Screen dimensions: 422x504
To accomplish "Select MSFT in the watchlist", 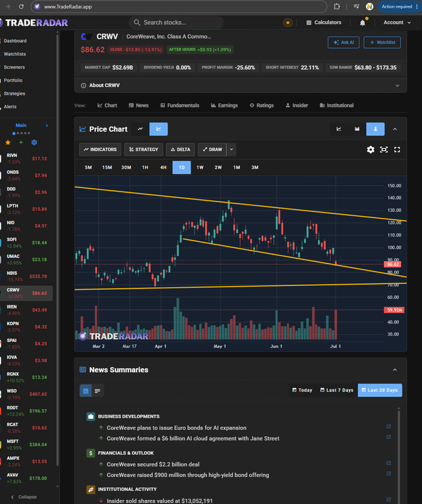I will [26, 445].
